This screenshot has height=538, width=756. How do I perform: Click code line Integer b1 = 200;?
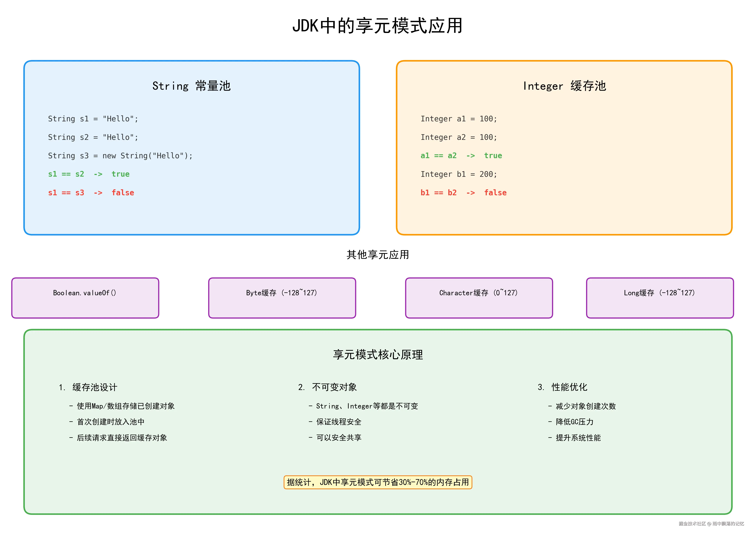[x=458, y=174]
